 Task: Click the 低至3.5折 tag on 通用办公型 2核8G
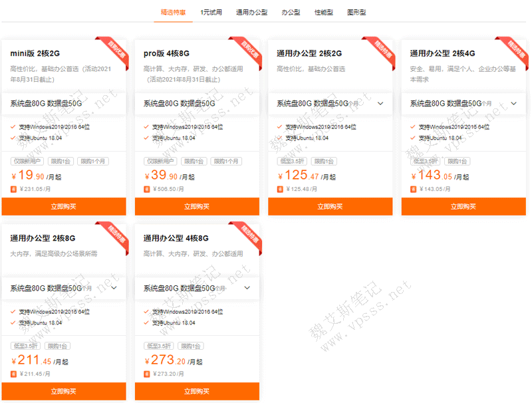coord(25,344)
